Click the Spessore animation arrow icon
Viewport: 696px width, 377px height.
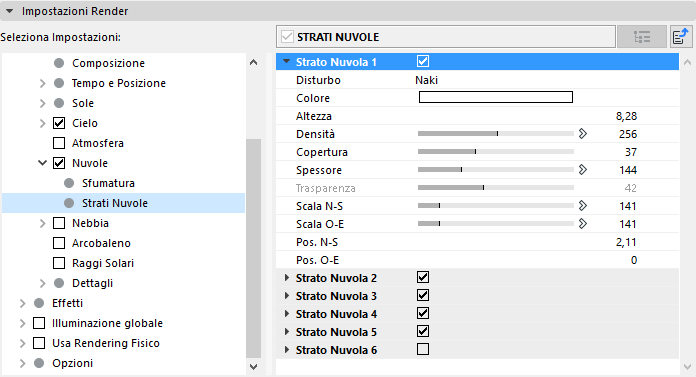[583, 170]
